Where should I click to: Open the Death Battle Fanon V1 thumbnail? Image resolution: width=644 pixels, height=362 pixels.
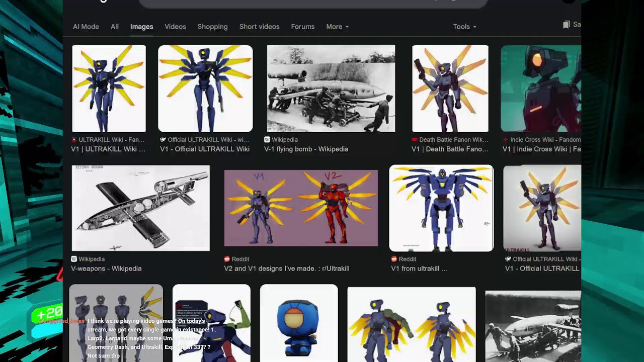tap(450, 88)
